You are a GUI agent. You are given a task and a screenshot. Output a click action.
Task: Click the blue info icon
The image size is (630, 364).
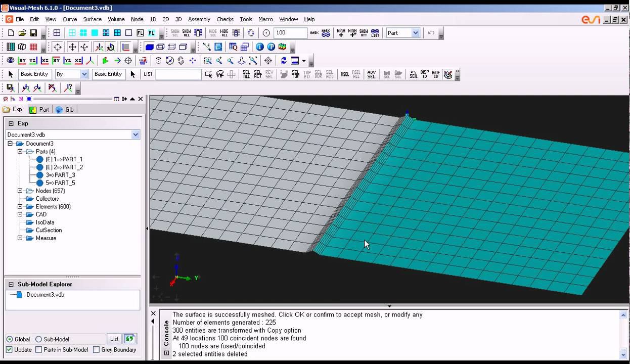point(259,47)
